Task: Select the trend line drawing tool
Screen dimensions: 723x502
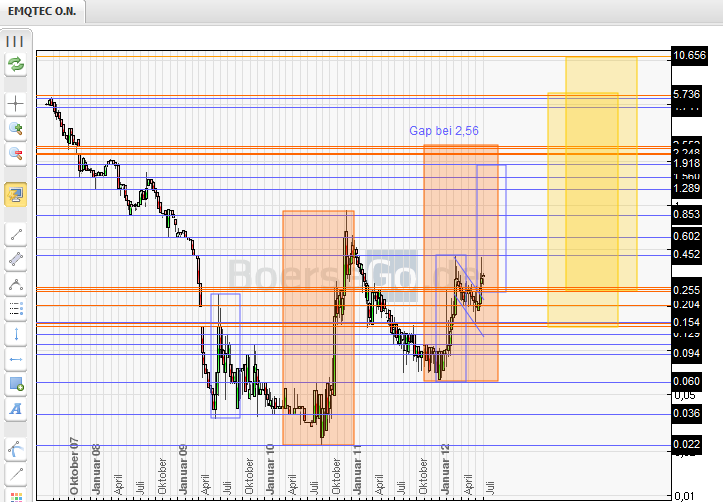Action: [16, 235]
